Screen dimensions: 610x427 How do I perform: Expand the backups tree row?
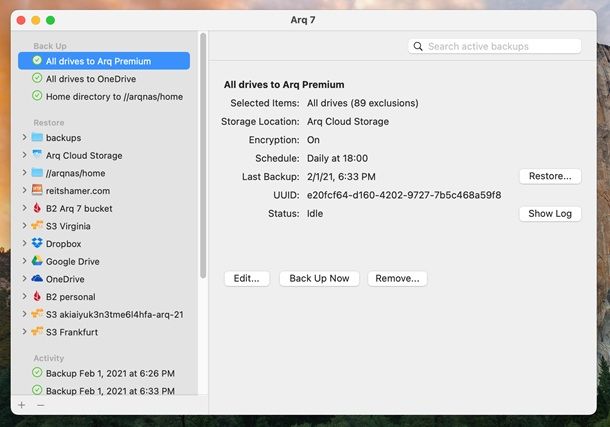click(x=24, y=137)
